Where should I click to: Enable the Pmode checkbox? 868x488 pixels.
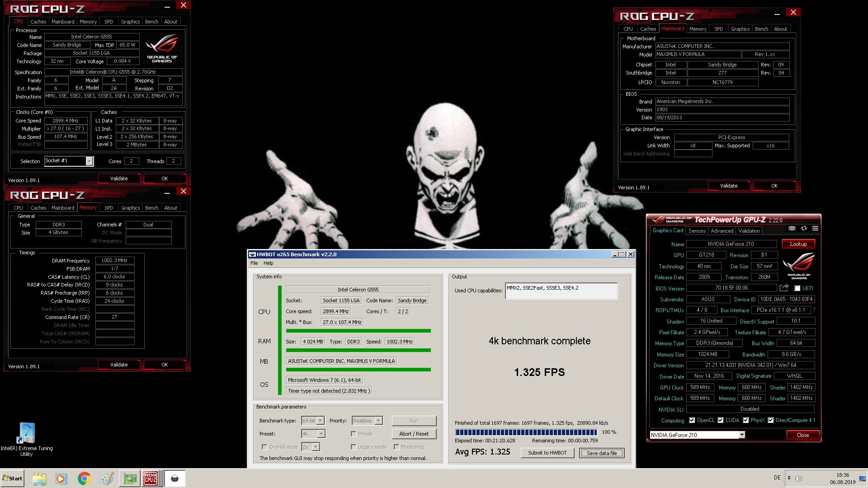pyautogui.click(x=354, y=434)
